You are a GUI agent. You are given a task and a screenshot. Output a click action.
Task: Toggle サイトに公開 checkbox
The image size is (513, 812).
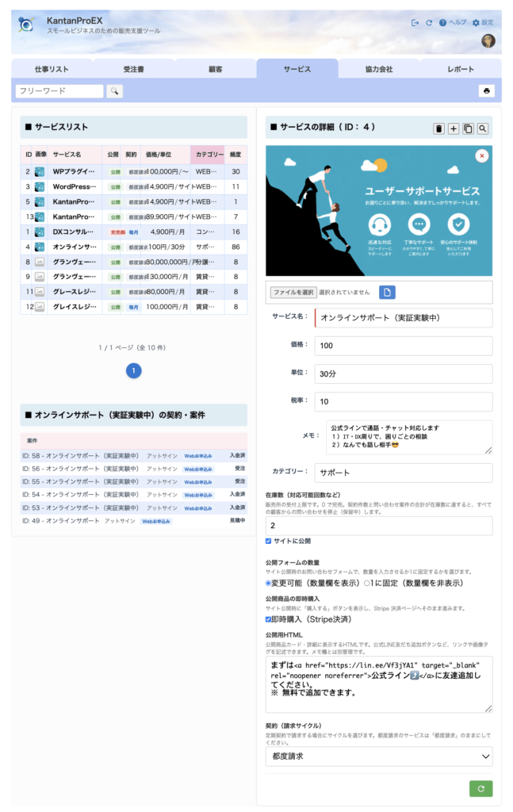(x=268, y=541)
